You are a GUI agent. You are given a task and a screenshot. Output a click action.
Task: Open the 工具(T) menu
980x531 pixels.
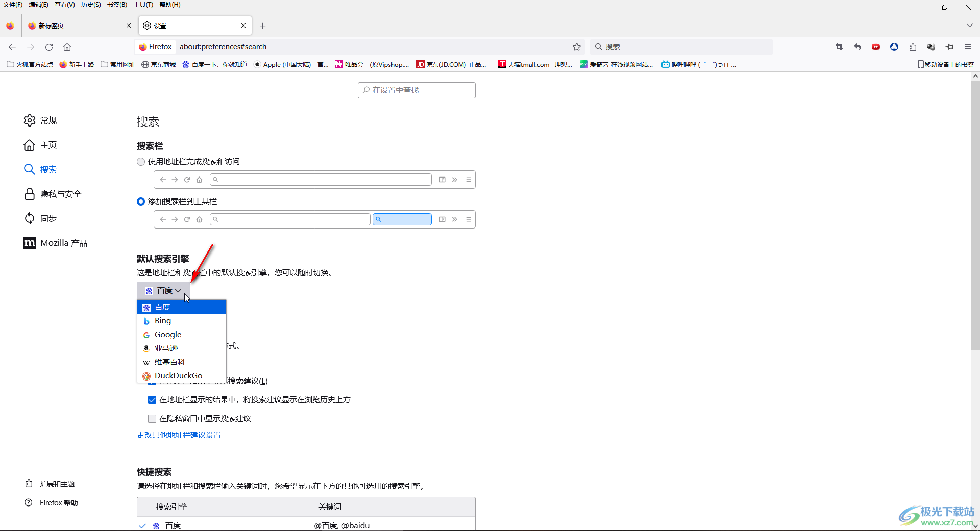[143, 5]
